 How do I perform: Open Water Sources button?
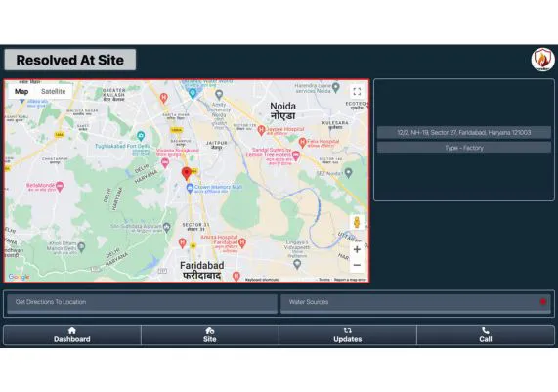tap(415, 303)
